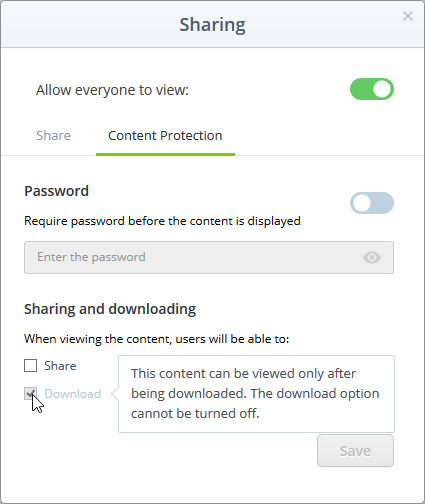Select the Content Protection tab
This screenshot has width=425, height=504.
[165, 136]
